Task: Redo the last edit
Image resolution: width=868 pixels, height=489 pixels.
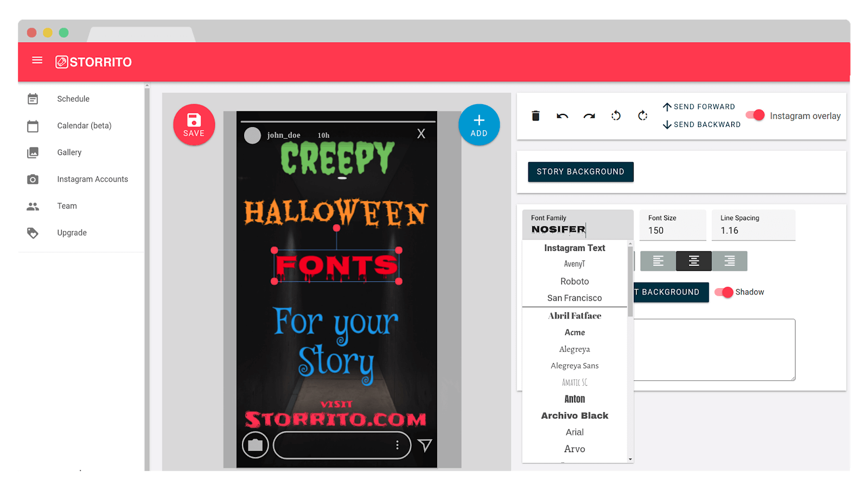Action: pos(589,116)
